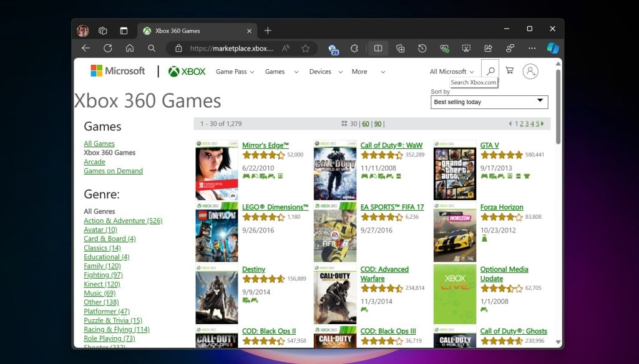The height and width of the screenshot is (364, 639).
Task: Filter by Action & Adventure (526)
Action: (123, 220)
